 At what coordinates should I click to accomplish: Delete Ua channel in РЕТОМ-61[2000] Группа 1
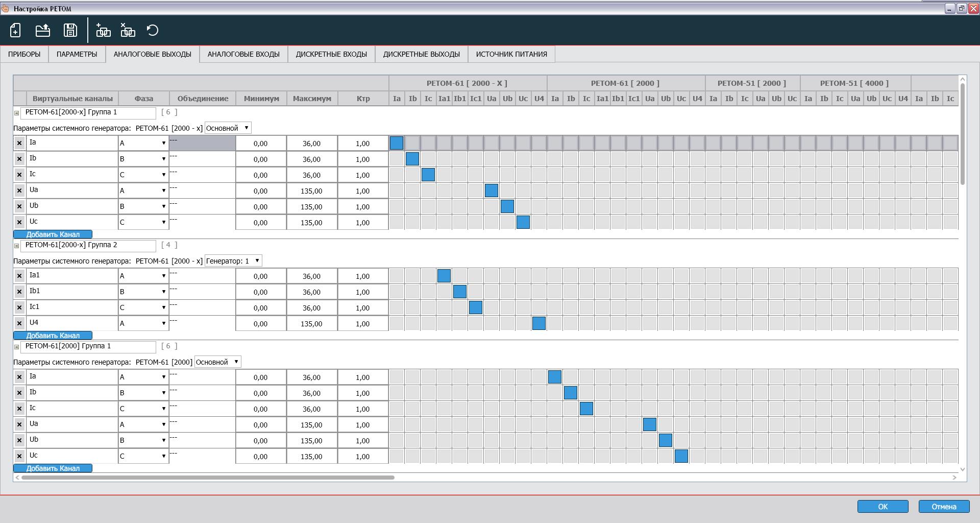coord(19,425)
